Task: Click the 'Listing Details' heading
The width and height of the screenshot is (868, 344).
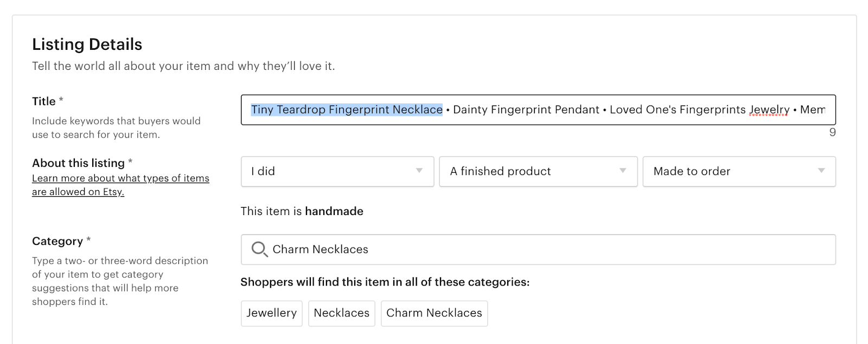Action: [x=87, y=44]
